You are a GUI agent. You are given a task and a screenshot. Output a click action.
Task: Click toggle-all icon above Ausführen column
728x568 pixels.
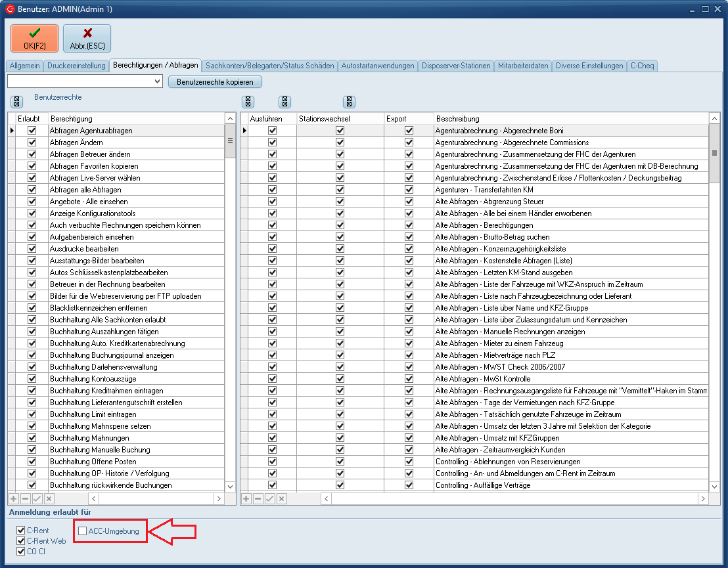248,102
